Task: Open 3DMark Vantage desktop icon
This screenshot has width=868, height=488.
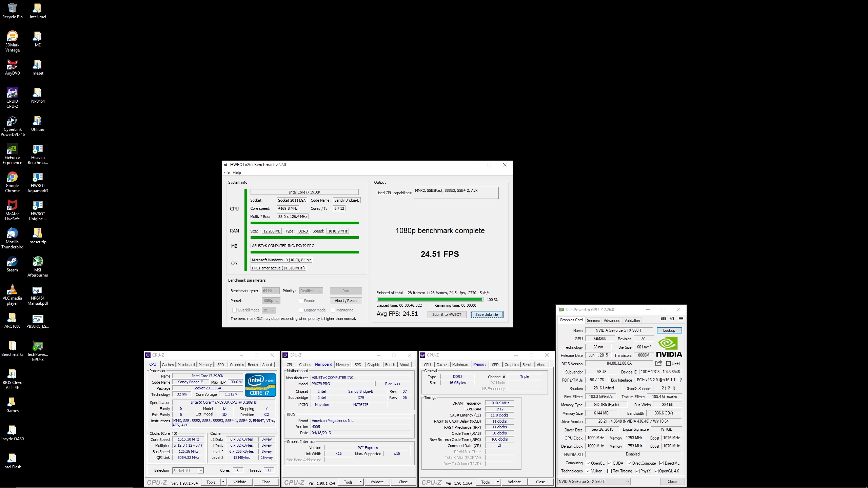Action: [12, 41]
